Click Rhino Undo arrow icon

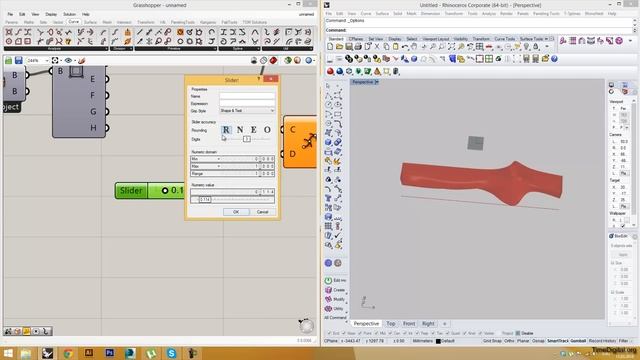tap(405, 47)
